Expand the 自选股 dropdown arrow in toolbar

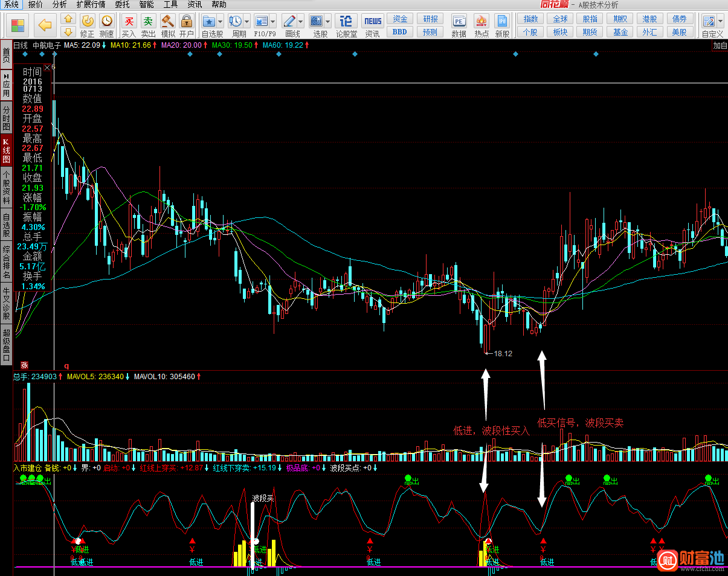click(220, 21)
